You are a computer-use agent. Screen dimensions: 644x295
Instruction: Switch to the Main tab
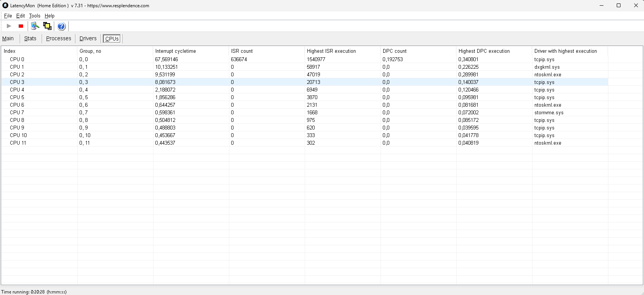click(x=8, y=38)
